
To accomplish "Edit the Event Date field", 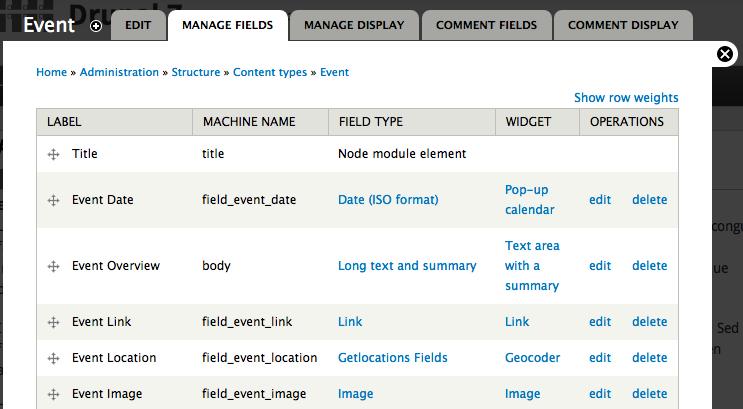I will pos(600,200).
